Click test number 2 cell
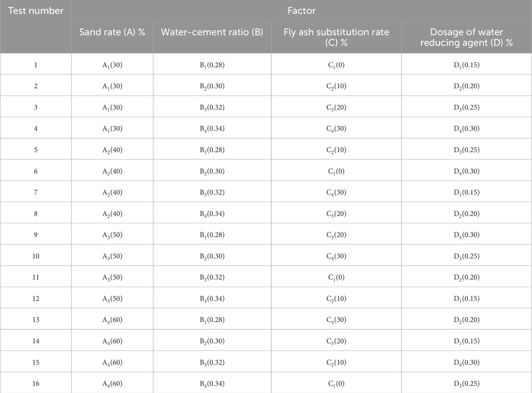 pyautogui.click(x=36, y=86)
